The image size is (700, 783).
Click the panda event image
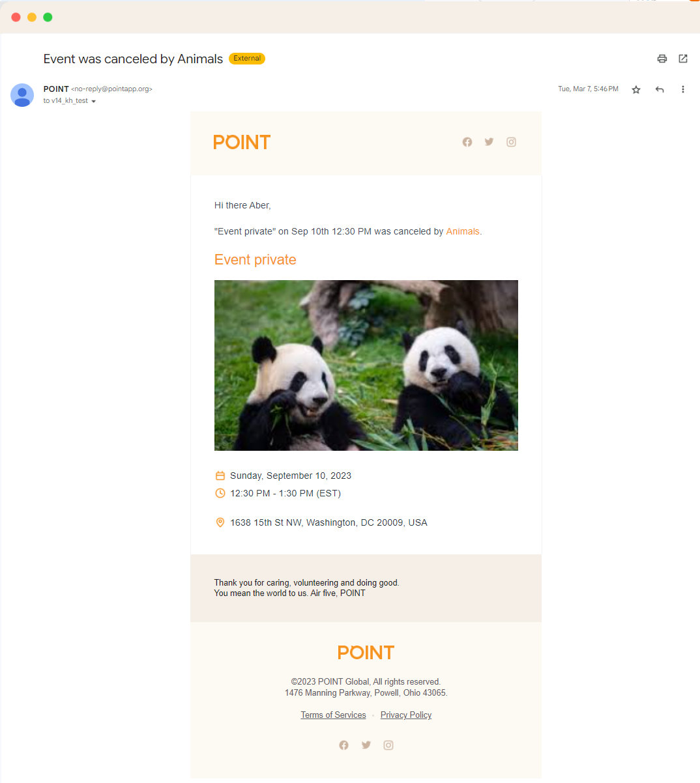click(x=366, y=365)
